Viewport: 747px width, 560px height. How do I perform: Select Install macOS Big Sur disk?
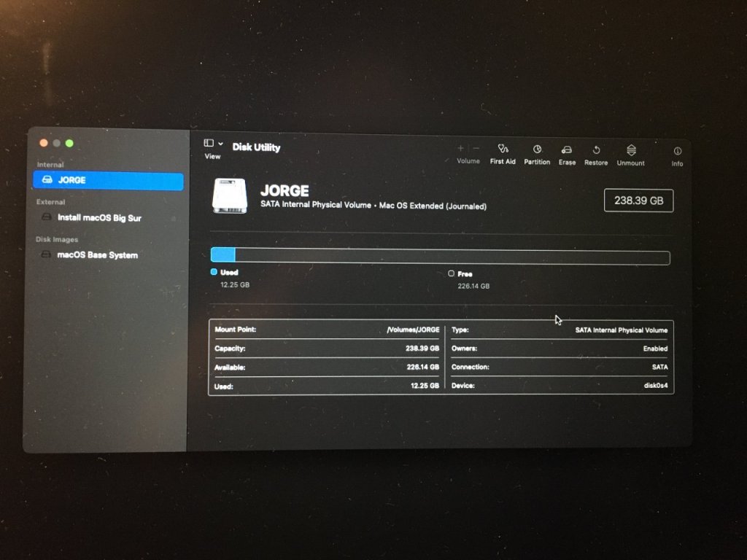[x=99, y=218]
